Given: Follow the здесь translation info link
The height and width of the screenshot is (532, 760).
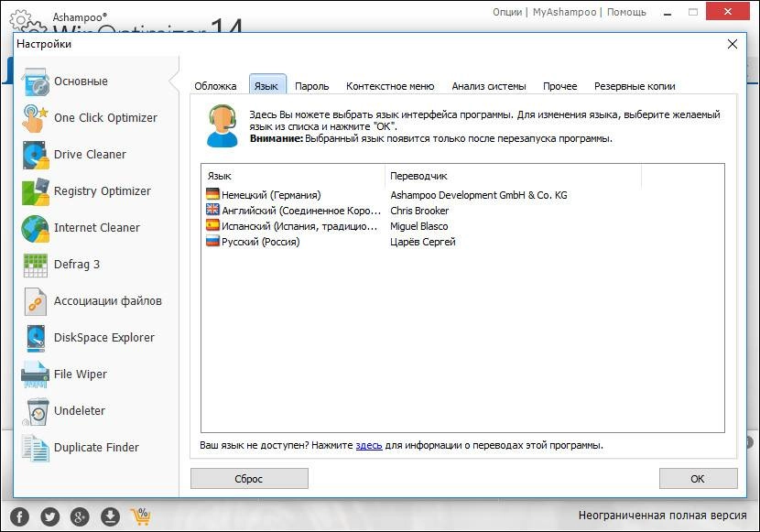Looking at the screenshot, I should pos(369,445).
